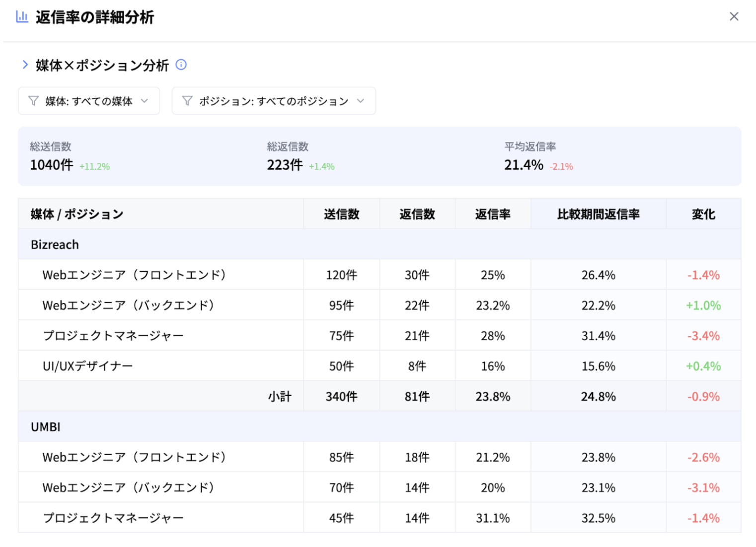
Task: Select the UMBI group row
Action: (46, 427)
